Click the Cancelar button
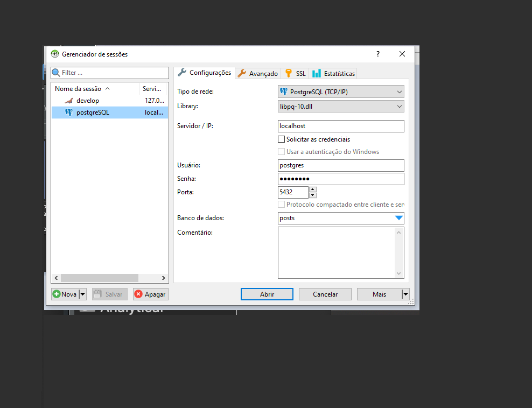The image size is (532, 408). point(325,294)
